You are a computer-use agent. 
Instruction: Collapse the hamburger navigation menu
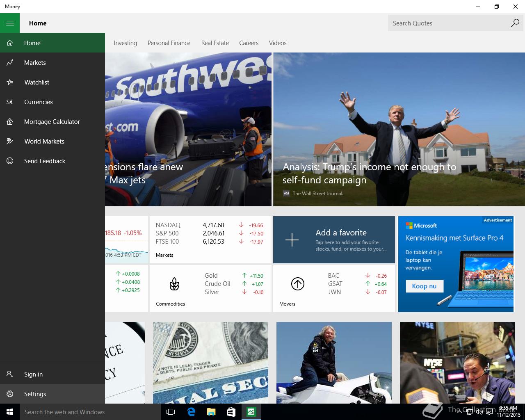(x=10, y=23)
